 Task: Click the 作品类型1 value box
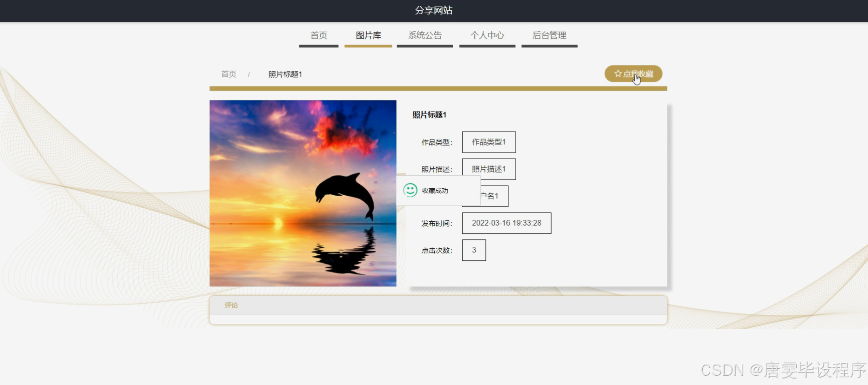pyautogui.click(x=489, y=142)
